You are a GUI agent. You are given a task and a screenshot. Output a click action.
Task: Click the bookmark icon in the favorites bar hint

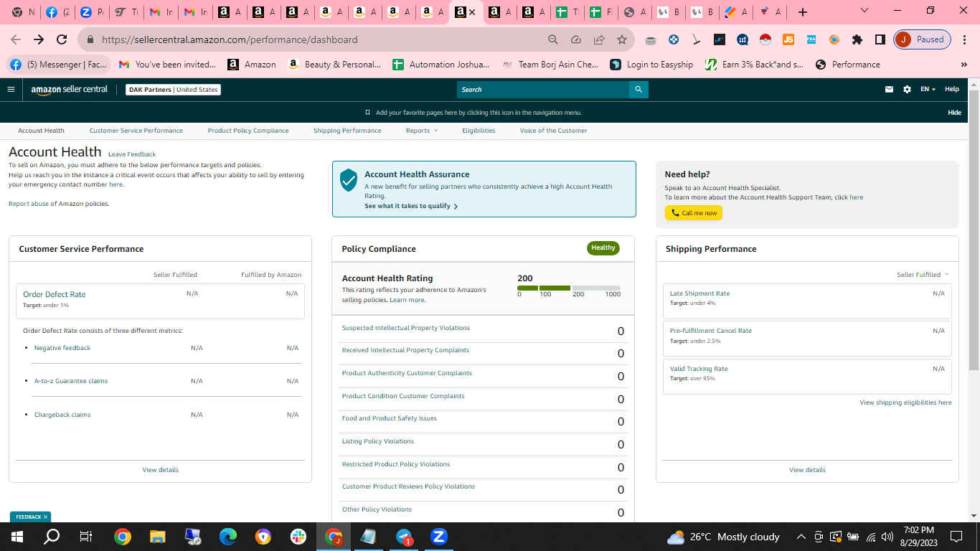pyautogui.click(x=368, y=113)
